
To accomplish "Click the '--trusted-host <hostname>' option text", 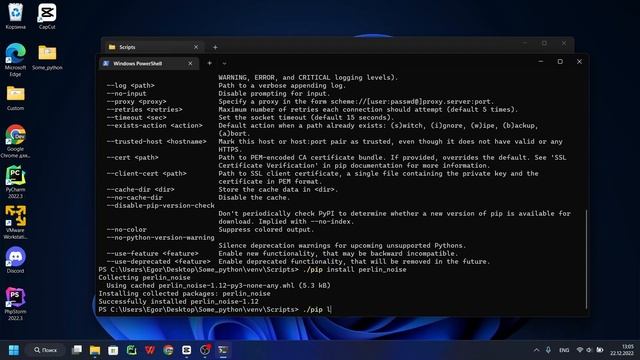I will [x=156, y=142].
